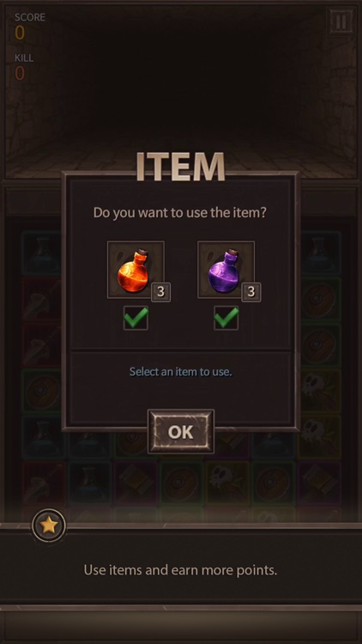Tap the gold star badge icon
The height and width of the screenshot is (644, 362).
(49, 526)
